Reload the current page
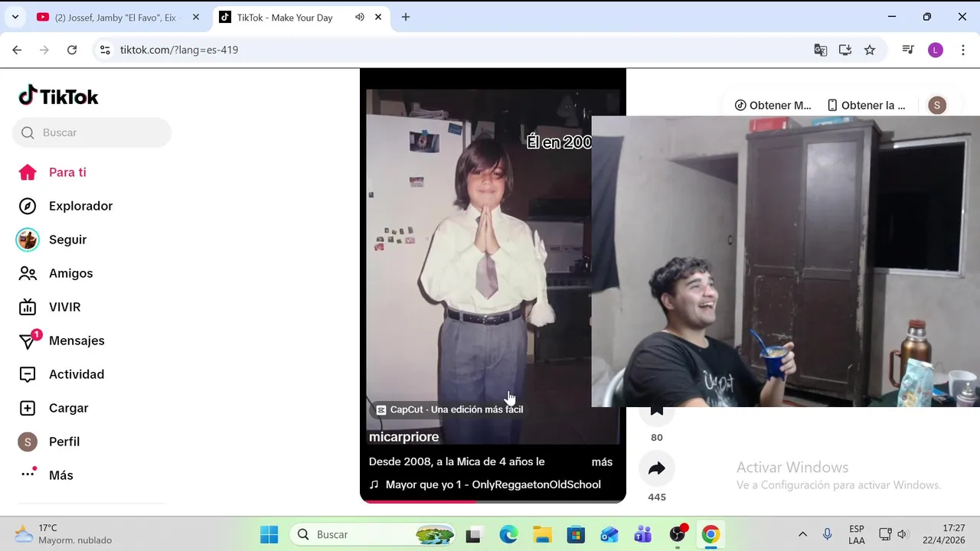This screenshot has width=980, height=551. coord(72,50)
